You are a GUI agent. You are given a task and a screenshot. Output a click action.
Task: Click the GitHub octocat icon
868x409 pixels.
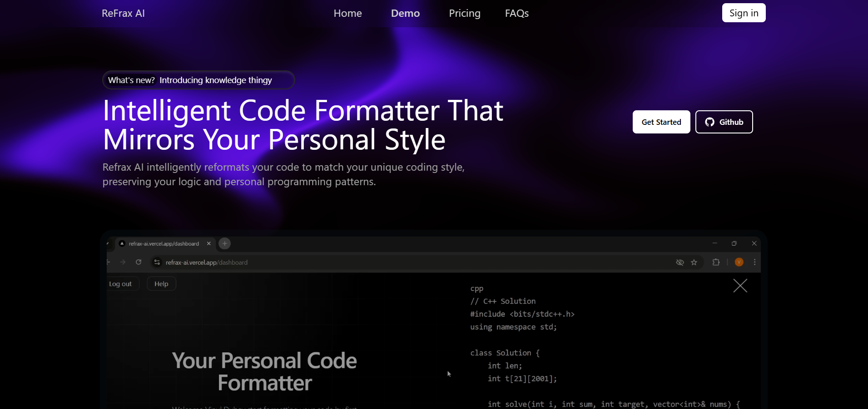point(709,122)
